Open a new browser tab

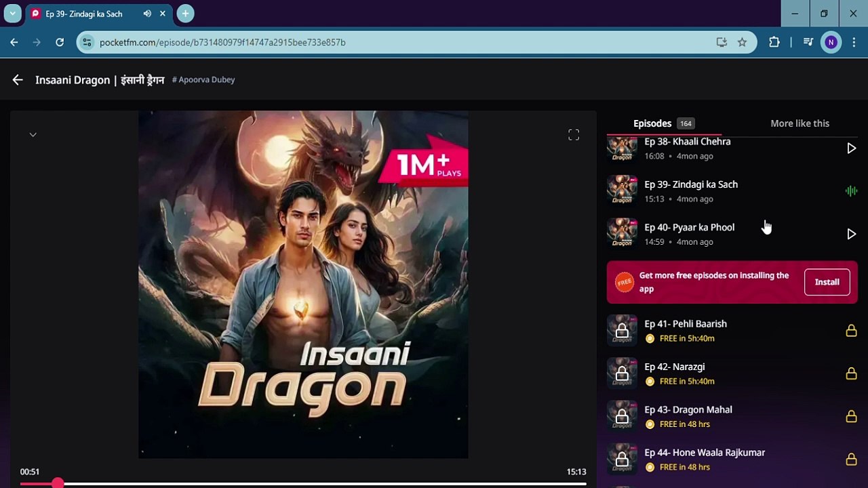pyautogui.click(x=185, y=14)
